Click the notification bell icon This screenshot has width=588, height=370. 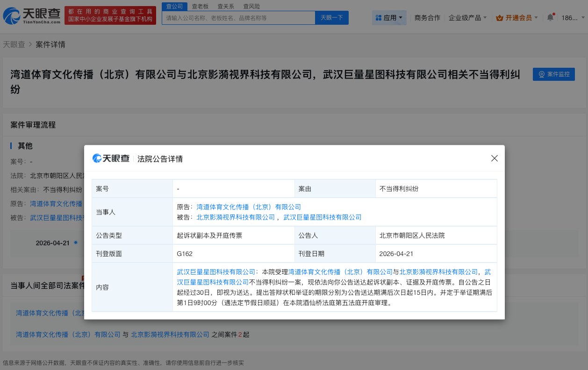(x=550, y=17)
